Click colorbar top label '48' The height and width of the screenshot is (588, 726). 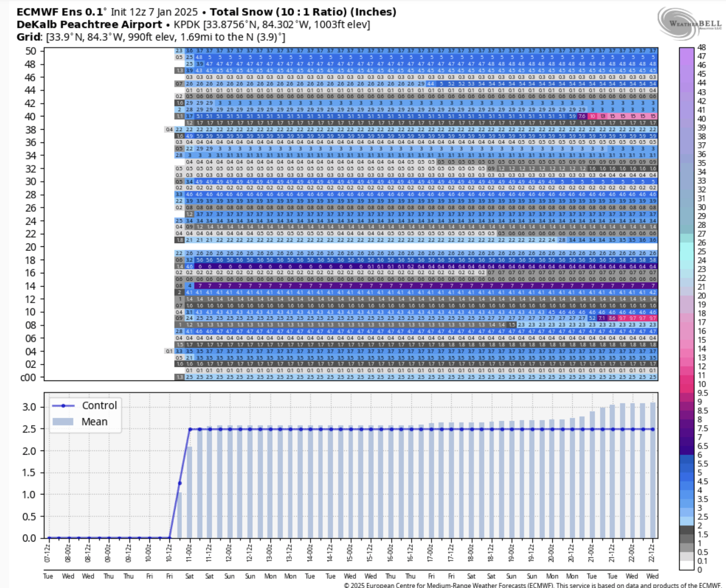702,47
